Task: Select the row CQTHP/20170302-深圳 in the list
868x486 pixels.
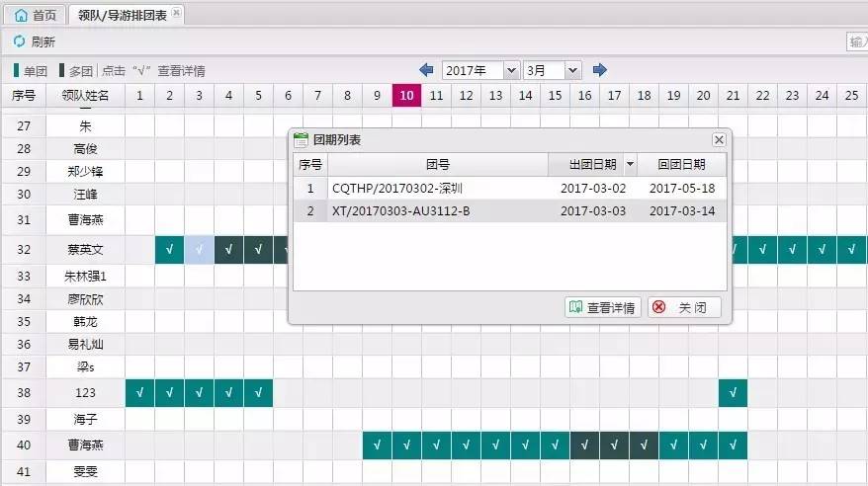Action: click(x=425, y=188)
